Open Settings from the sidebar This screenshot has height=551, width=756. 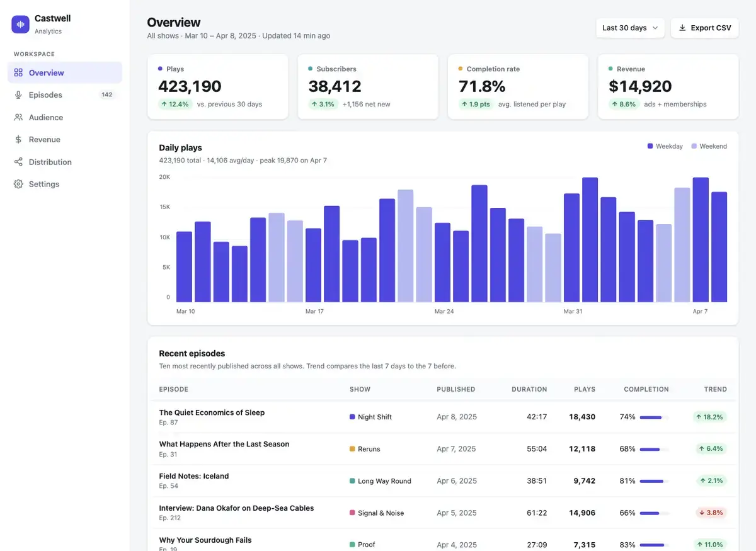[65, 184]
